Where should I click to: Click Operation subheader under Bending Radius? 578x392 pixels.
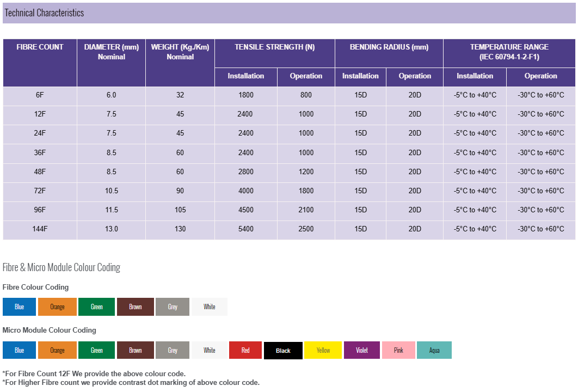[415, 77]
